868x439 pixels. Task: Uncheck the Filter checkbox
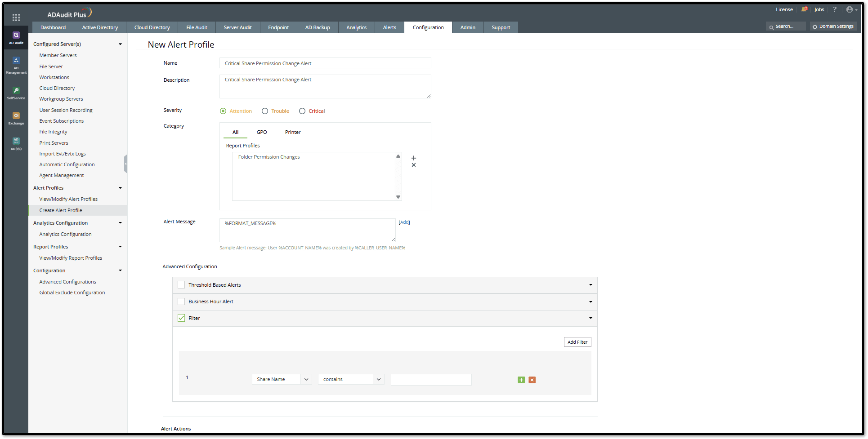tap(181, 318)
